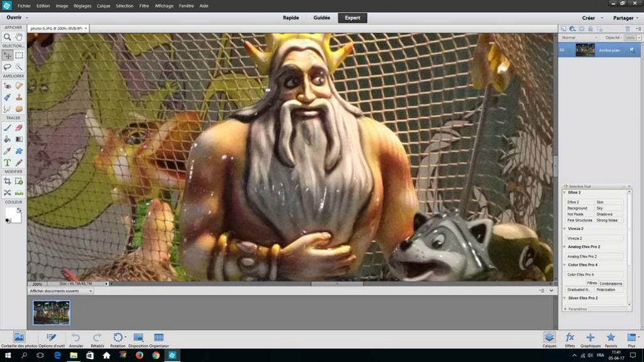
Task: Open the Créer dropdown
Action: pyautogui.click(x=592, y=18)
